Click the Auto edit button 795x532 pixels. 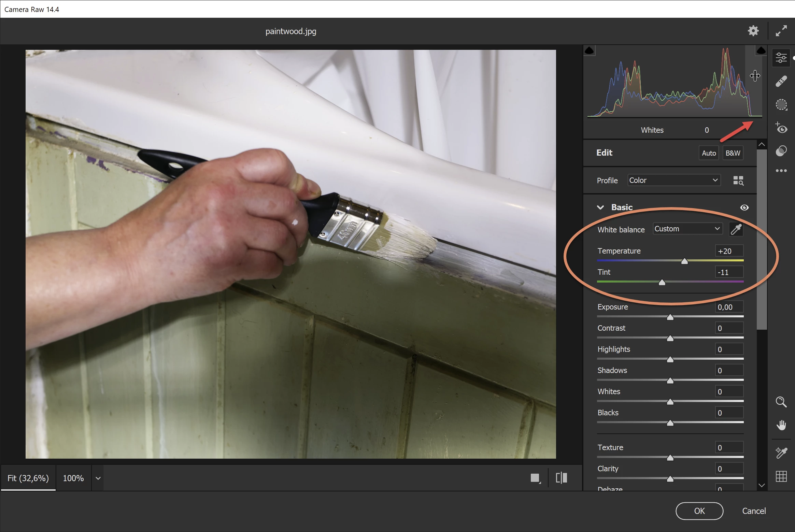pyautogui.click(x=709, y=153)
